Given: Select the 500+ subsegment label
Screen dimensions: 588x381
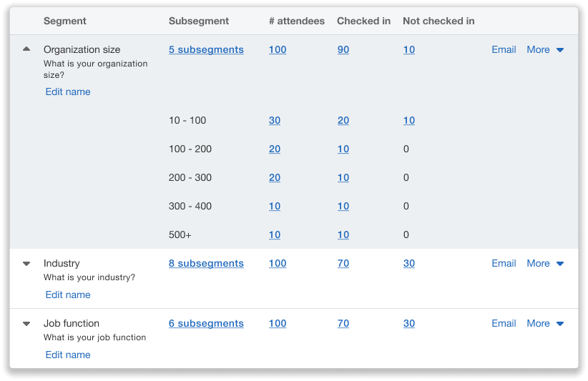Looking at the screenshot, I should [180, 235].
